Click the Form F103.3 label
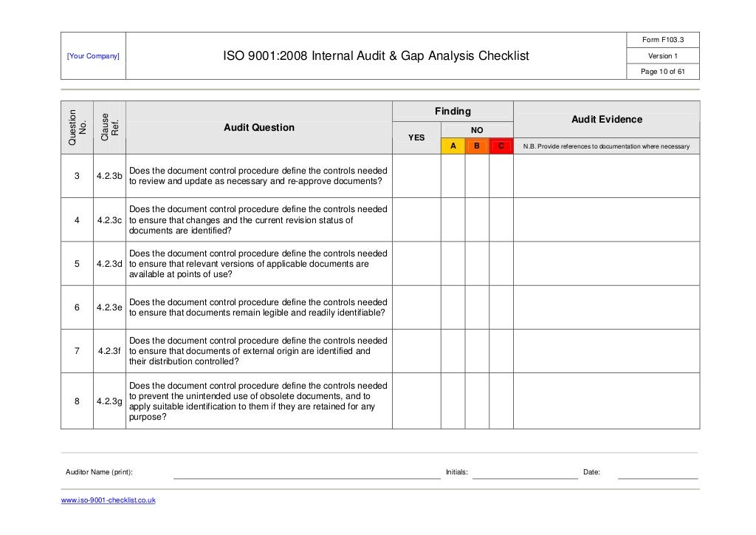 [x=663, y=40]
